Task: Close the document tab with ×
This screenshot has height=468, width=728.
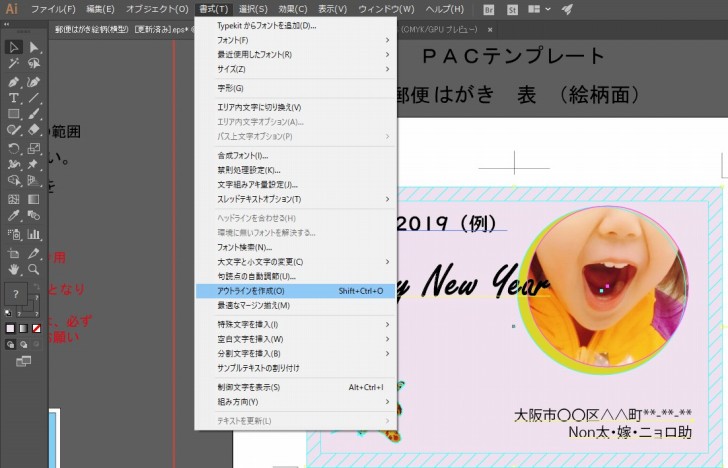Action: coord(490,30)
